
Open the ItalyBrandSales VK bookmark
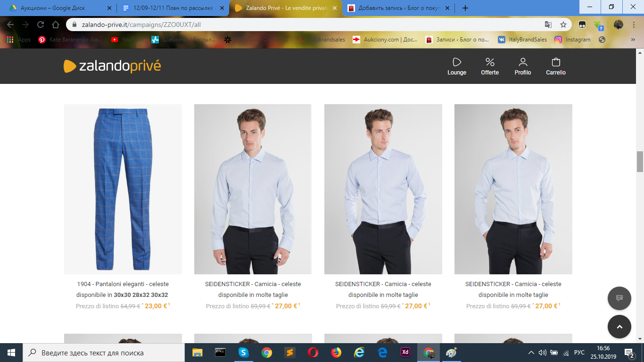tap(522, 40)
